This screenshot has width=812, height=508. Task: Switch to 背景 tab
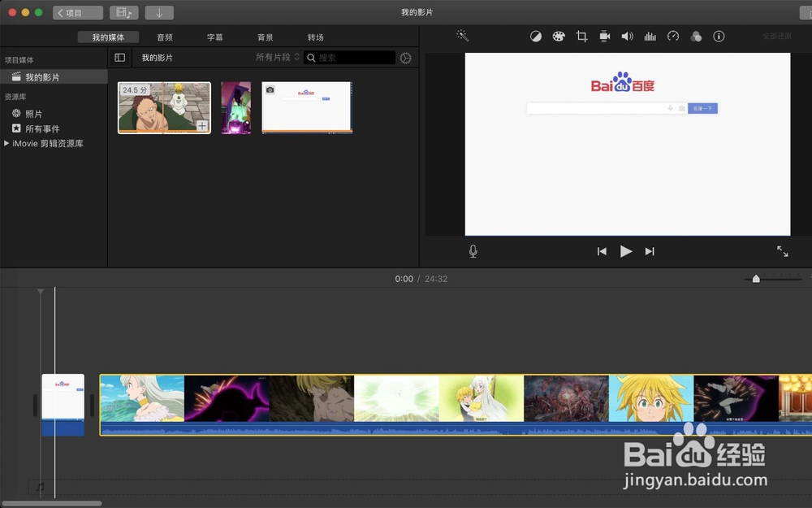pos(266,37)
